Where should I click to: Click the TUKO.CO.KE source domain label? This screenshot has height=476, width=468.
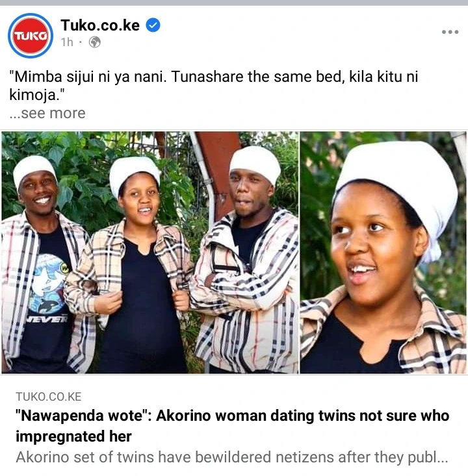pyautogui.click(x=49, y=397)
